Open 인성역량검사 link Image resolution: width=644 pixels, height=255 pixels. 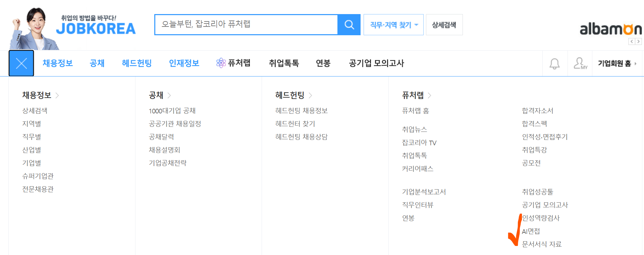click(541, 218)
